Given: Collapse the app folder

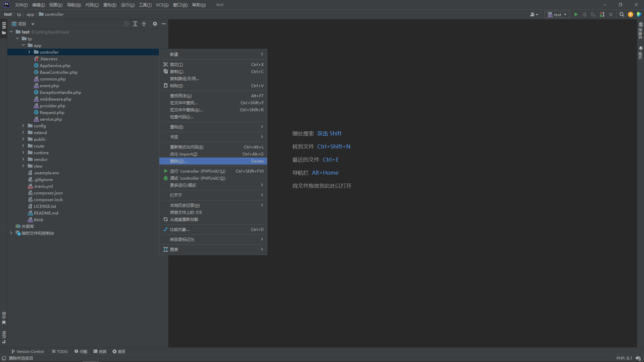Looking at the screenshot, I should pyautogui.click(x=23, y=45).
